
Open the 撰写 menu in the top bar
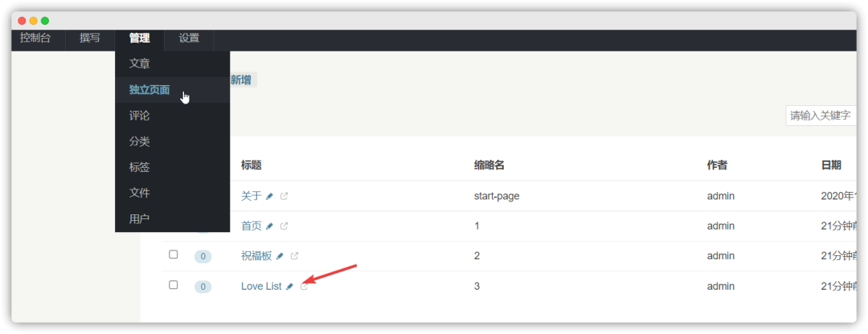[90, 39]
